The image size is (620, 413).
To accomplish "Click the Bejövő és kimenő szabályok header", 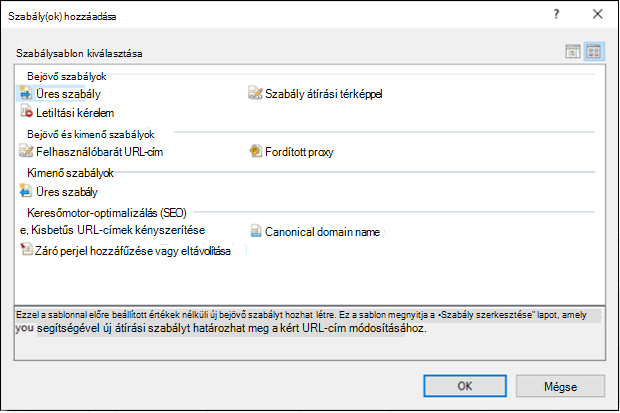I will [x=91, y=135].
